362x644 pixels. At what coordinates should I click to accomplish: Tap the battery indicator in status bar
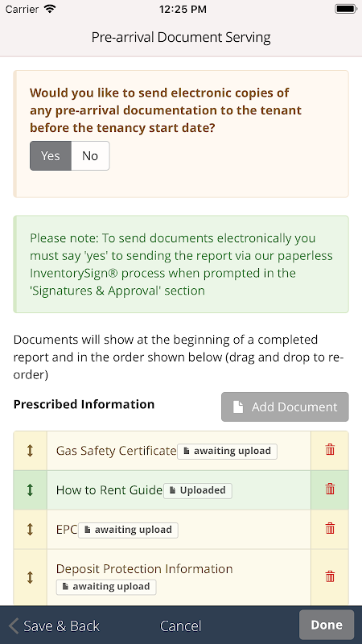pyautogui.click(x=346, y=9)
